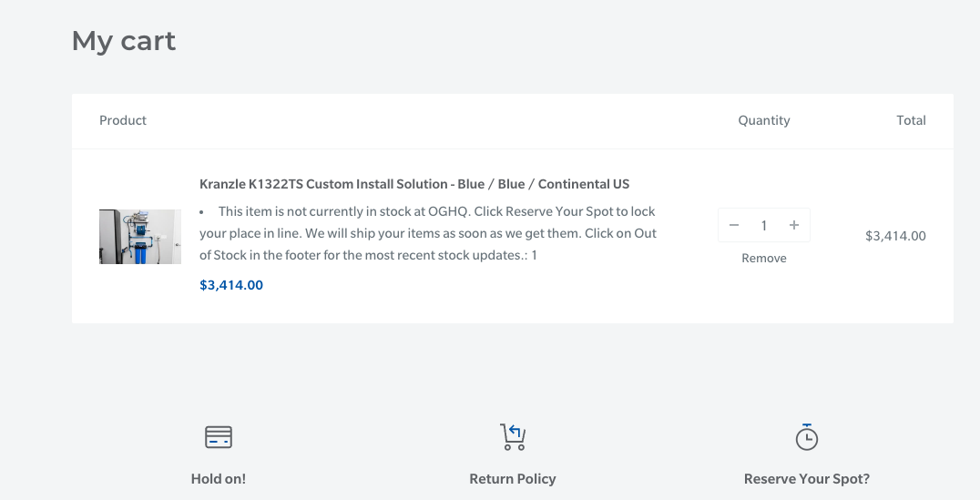Click the out-of-stock notice text
The width and height of the screenshot is (980, 500).
click(428, 233)
